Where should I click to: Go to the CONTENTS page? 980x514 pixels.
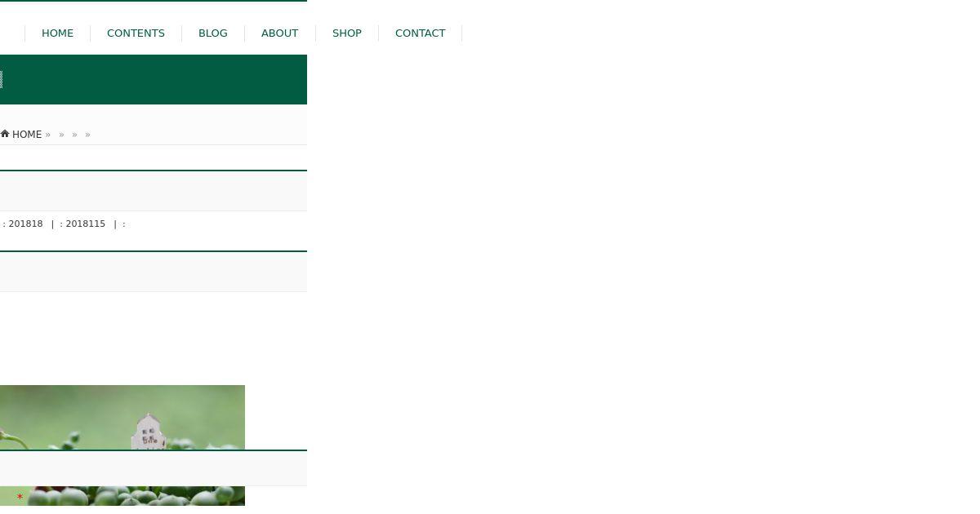(x=136, y=33)
